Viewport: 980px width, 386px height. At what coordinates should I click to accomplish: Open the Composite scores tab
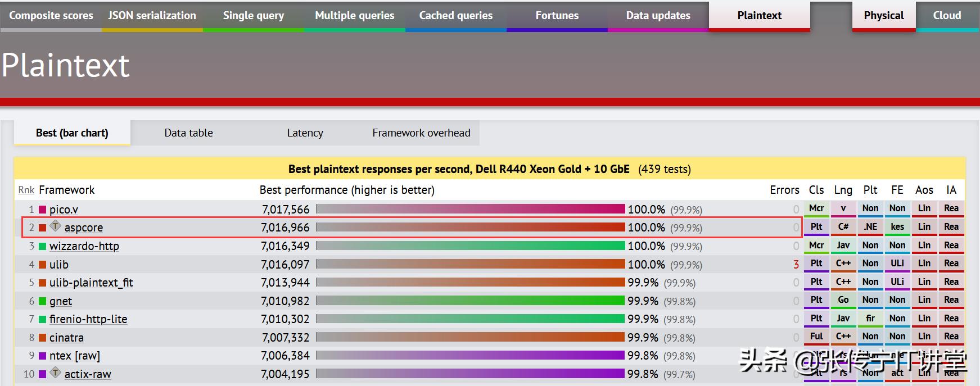pos(51,16)
